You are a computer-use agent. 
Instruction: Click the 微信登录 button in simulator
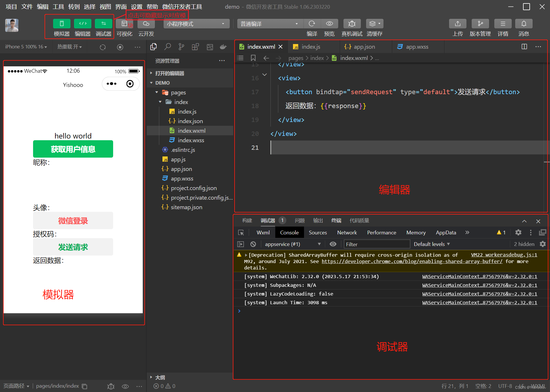(73, 220)
